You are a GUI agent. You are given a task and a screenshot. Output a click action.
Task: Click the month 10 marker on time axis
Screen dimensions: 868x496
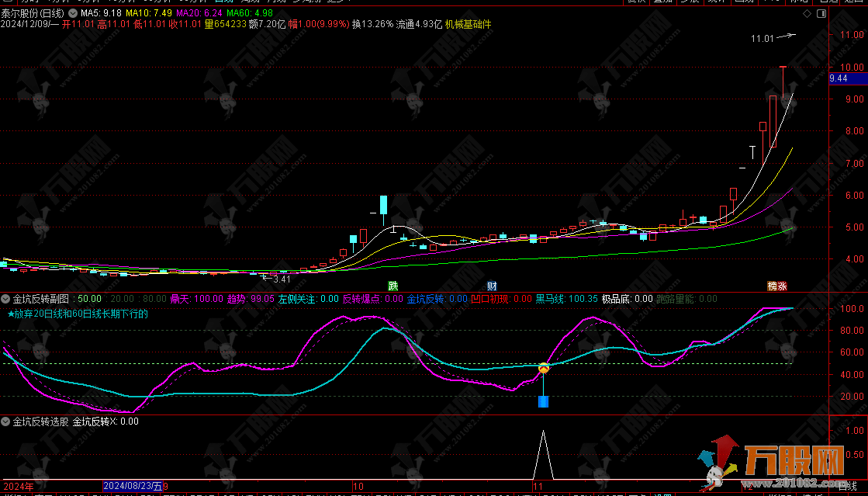pyautogui.click(x=358, y=487)
